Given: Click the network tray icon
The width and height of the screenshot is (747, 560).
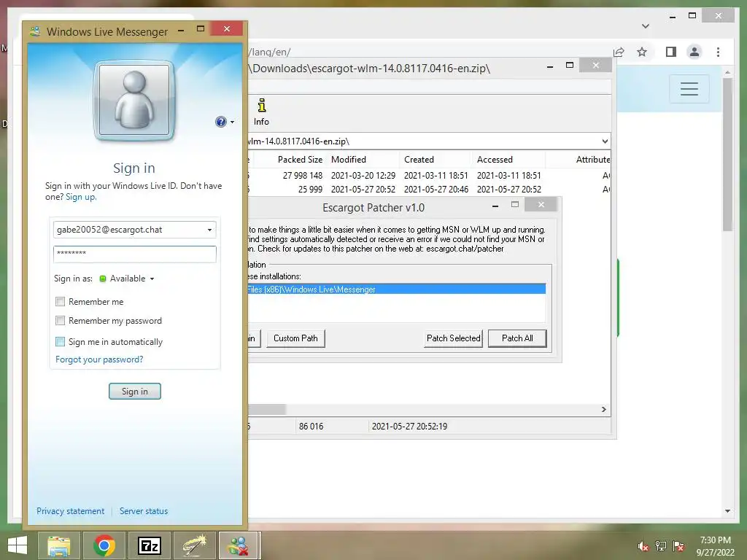Looking at the screenshot, I should 661,546.
